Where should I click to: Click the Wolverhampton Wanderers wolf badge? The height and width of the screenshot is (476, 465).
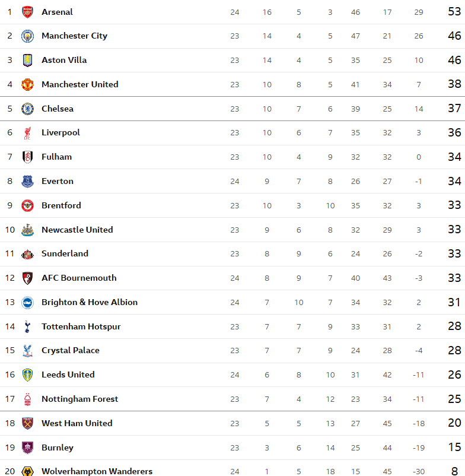[x=27, y=471]
